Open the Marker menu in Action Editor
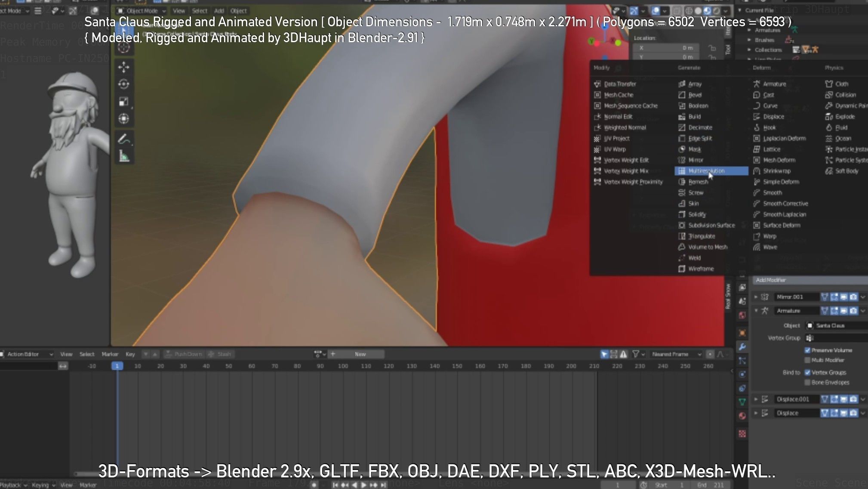The height and width of the screenshot is (489, 868). [x=110, y=354]
